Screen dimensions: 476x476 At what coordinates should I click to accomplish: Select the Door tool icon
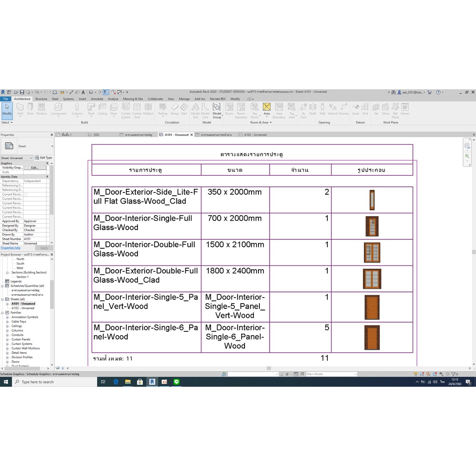(x=30, y=109)
